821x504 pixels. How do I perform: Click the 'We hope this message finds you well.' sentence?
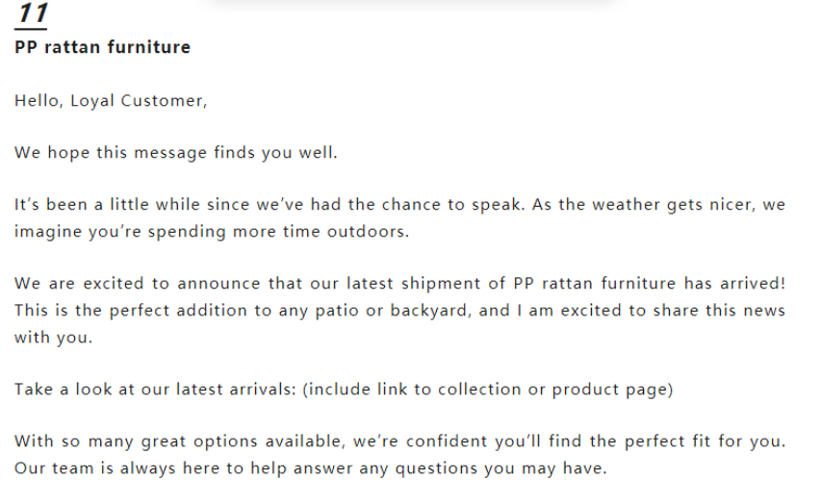point(176,152)
